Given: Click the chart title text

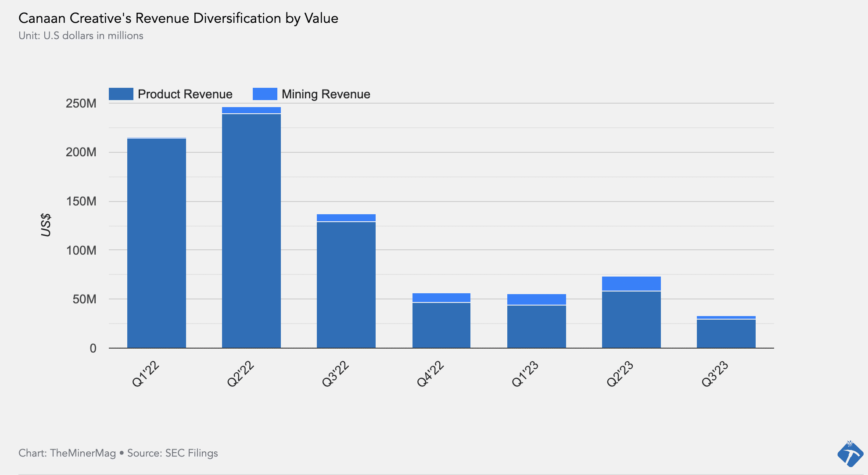Looking at the screenshot, I should point(178,18).
